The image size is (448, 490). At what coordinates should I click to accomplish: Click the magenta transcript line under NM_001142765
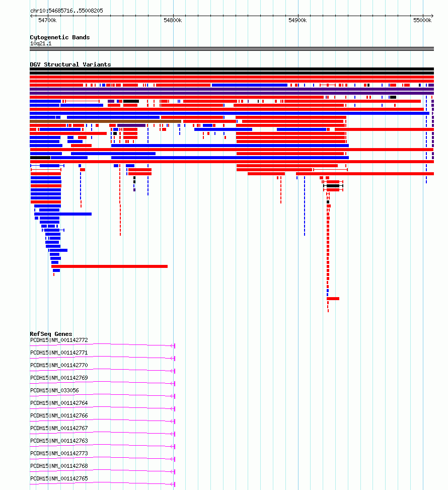pos(103,483)
